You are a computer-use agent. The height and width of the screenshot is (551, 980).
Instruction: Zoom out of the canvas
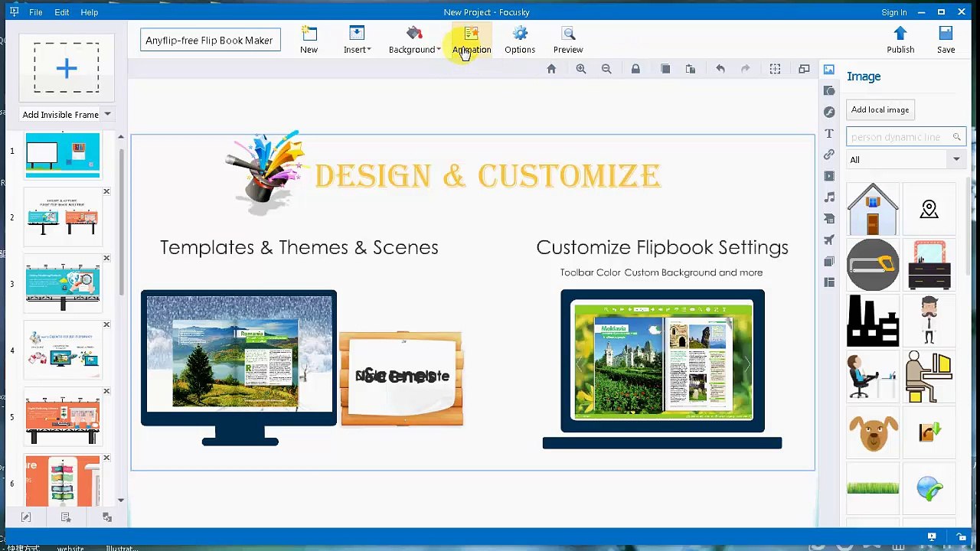coord(606,69)
